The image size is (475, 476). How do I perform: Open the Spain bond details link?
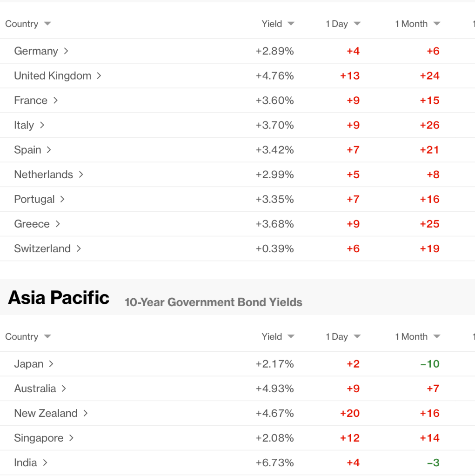28,149
